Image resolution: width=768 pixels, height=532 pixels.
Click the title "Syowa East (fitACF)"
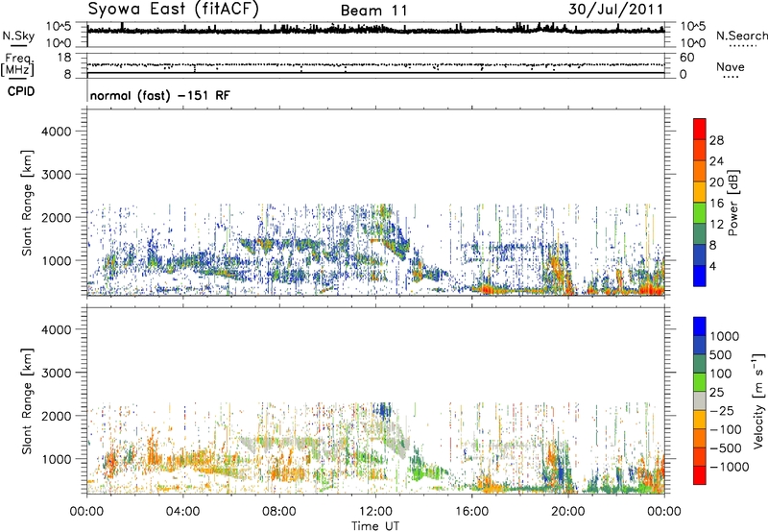coord(174,9)
